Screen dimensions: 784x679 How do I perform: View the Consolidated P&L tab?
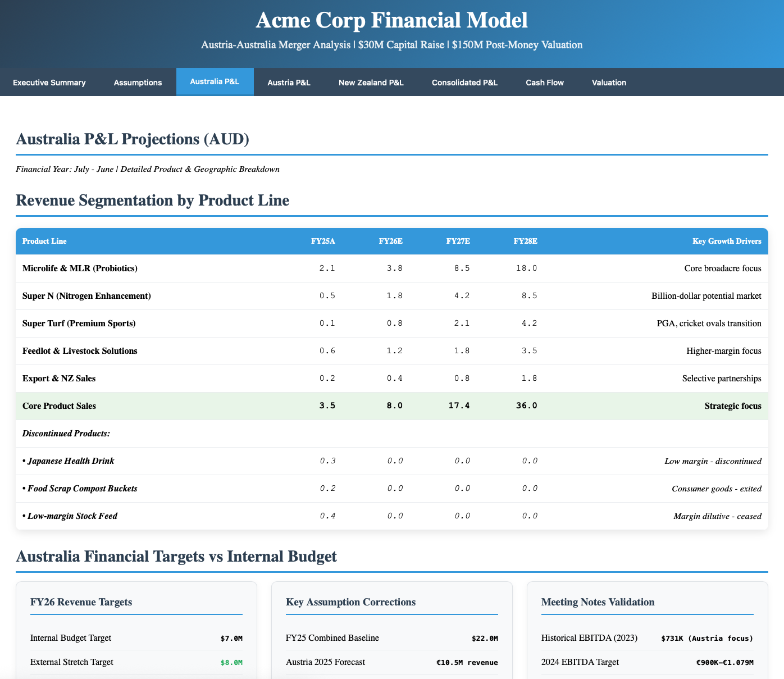[x=464, y=83]
